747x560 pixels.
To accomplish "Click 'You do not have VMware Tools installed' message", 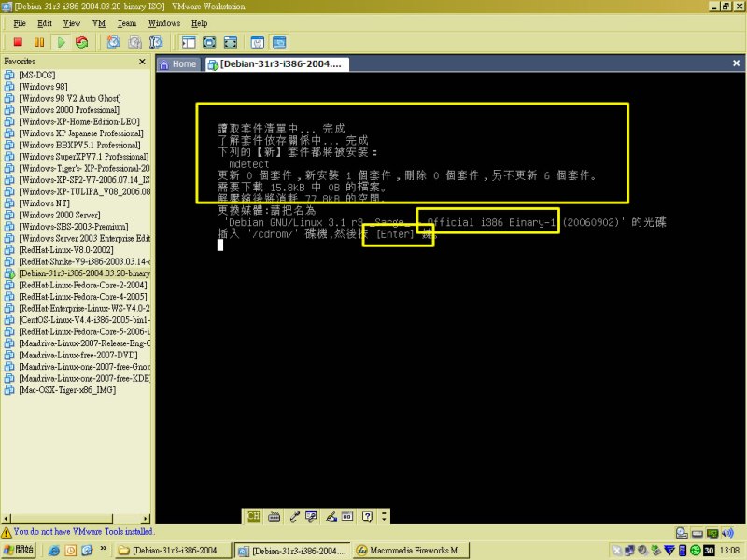I will pyautogui.click(x=84, y=531).
